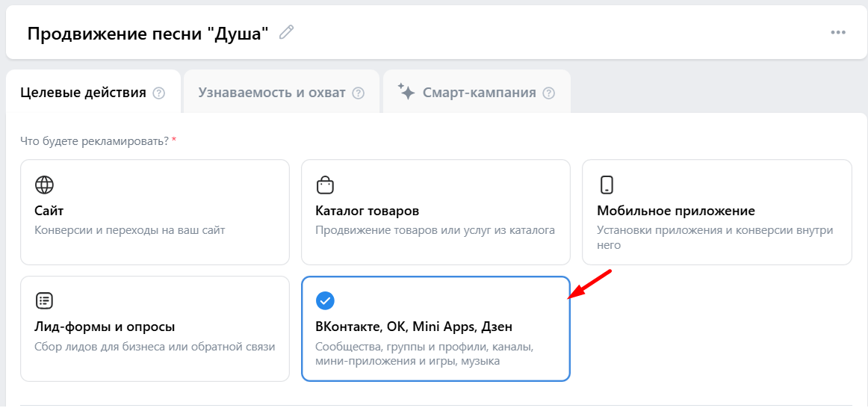
Task: Click the ВКонтакте, OK, Mini Apps, Дзен title
Action: [414, 327]
